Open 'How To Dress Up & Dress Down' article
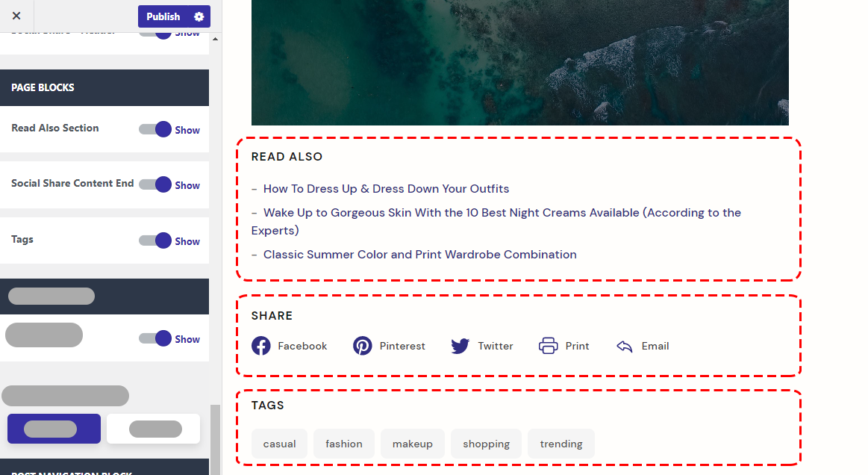 coord(386,188)
